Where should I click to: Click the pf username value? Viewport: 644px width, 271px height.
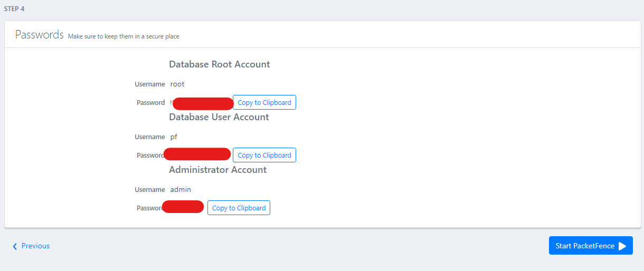(x=174, y=137)
